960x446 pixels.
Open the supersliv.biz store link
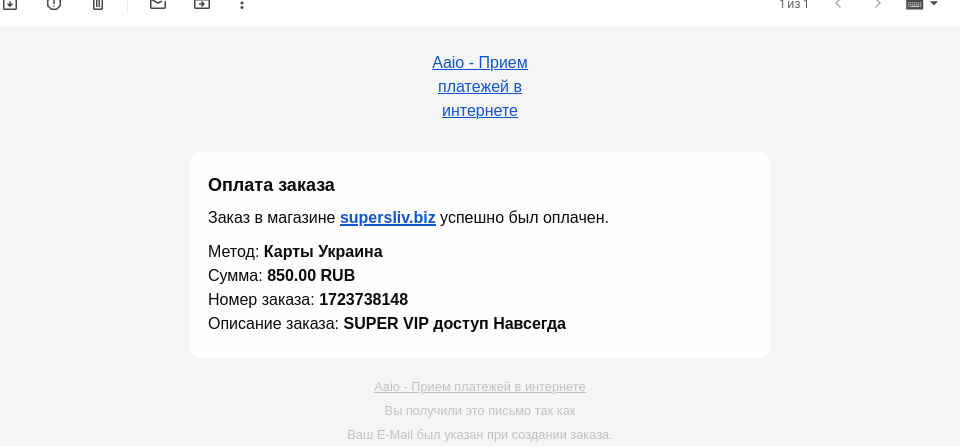[388, 217]
